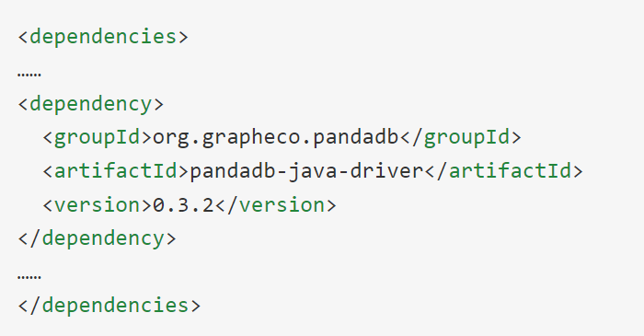This screenshot has height=336, width=644.
Task: Click the closing </dependencies> tag
Action: click(109, 306)
